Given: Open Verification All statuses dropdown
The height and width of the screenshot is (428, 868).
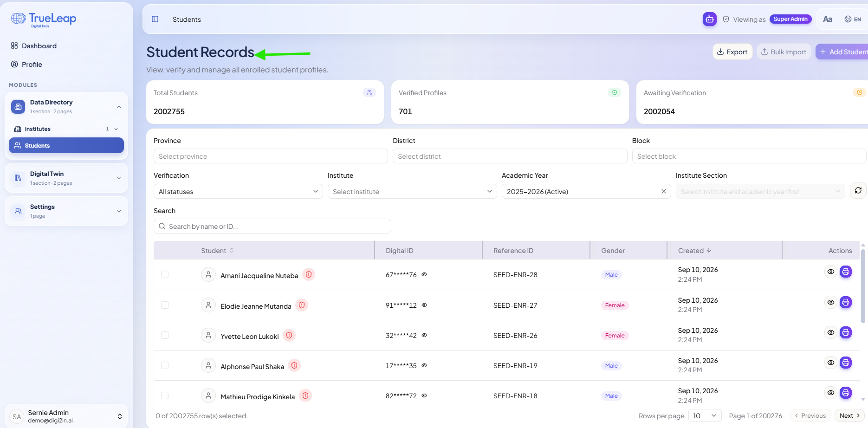Looking at the screenshot, I should pos(238,191).
